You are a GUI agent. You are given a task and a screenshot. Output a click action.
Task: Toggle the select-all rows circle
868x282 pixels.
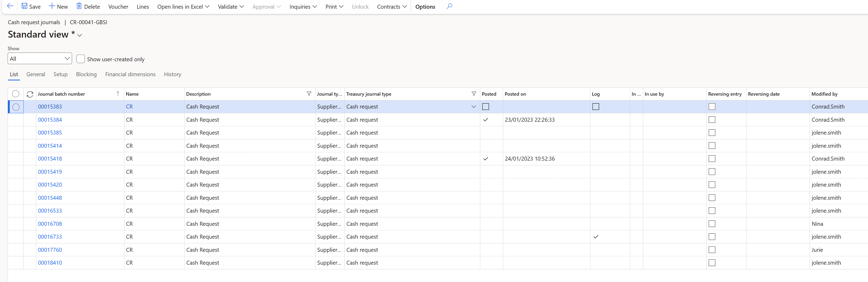pos(16,94)
